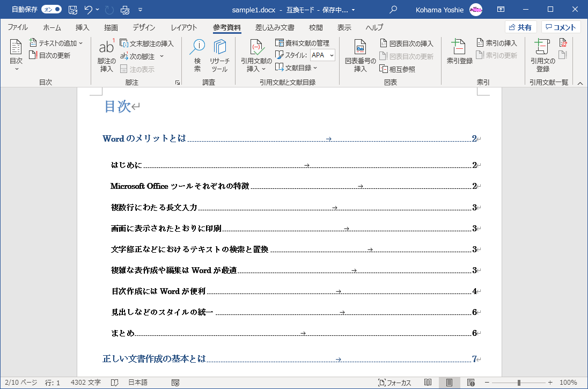Image resolution: width=588 pixels, height=389 pixels.
Task: Click the 複数行にわたる長文入力 TOC entry
Action: click(296, 208)
